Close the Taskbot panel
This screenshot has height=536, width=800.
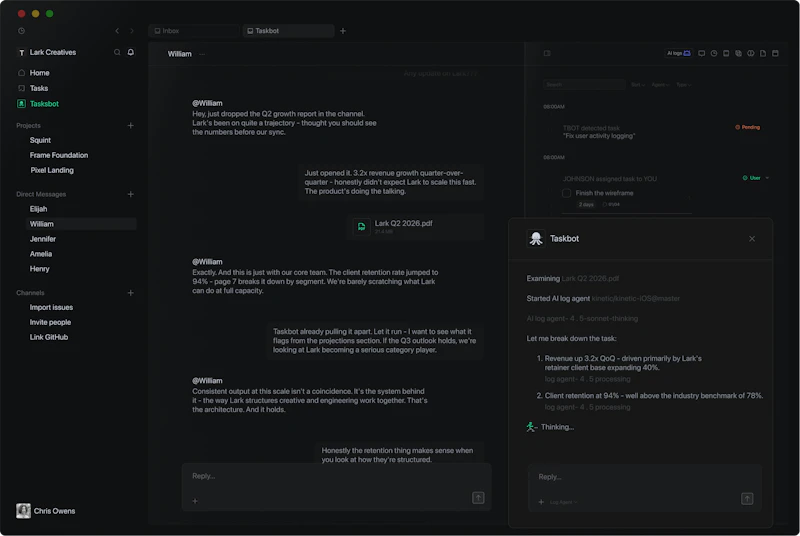[752, 239]
